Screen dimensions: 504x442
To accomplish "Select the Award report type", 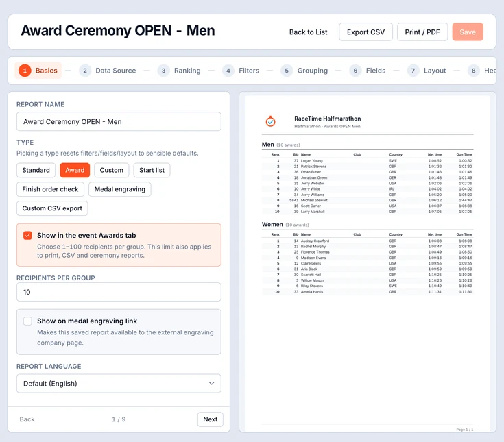I will click(x=75, y=170).
